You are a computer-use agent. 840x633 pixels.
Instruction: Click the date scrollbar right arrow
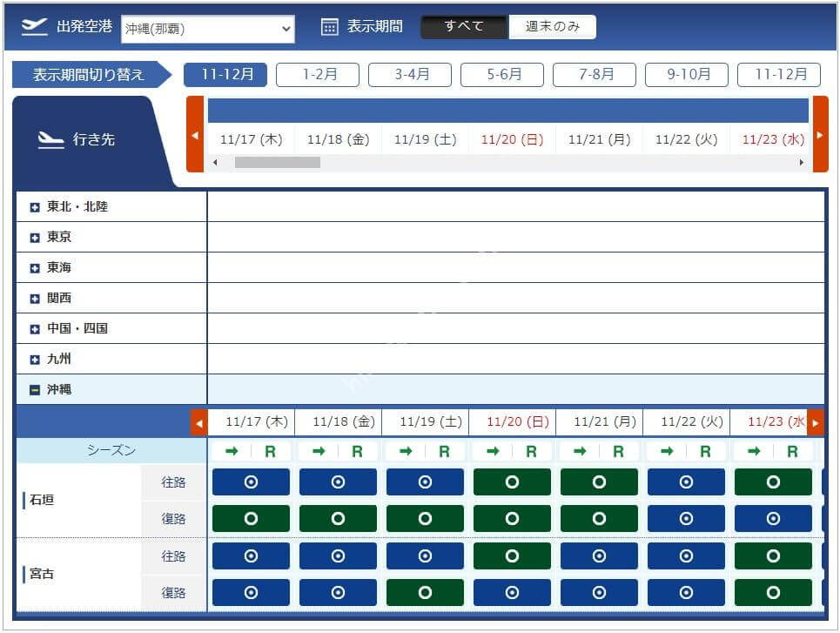[802, 163]
